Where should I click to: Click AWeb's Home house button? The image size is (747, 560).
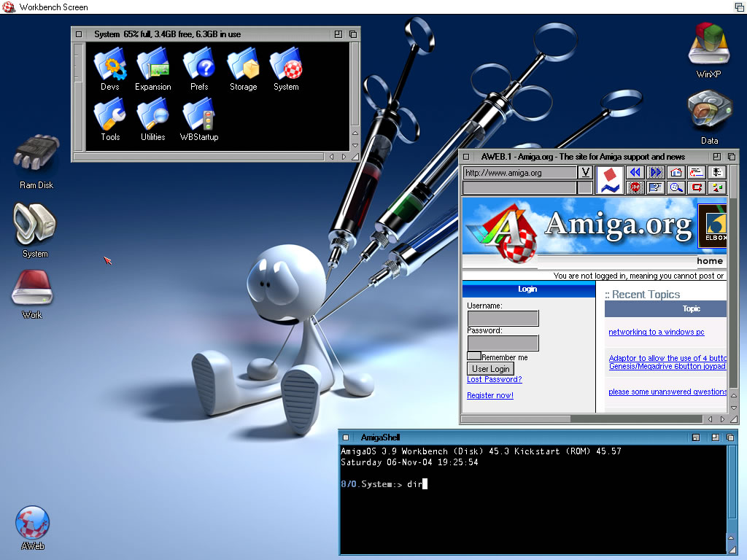pyautogui.click(x=676, y=172)
